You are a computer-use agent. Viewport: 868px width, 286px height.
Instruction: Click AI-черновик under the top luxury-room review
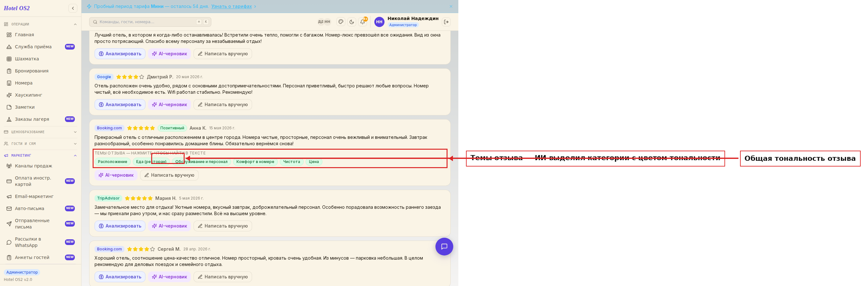click(x=169, y=54)
